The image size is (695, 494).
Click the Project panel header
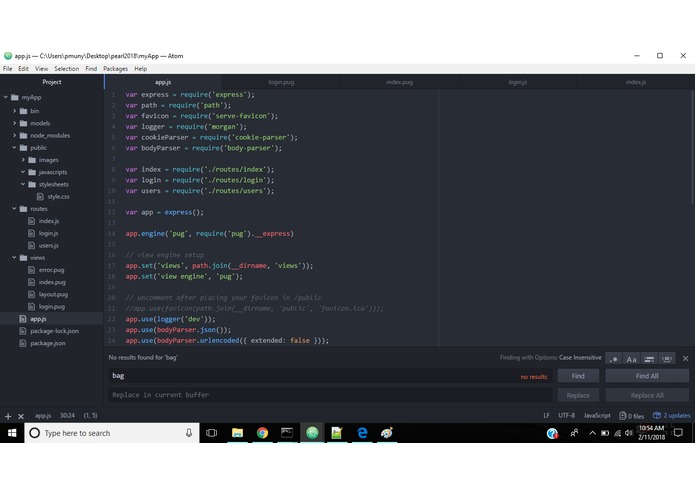tap(52, 82)
